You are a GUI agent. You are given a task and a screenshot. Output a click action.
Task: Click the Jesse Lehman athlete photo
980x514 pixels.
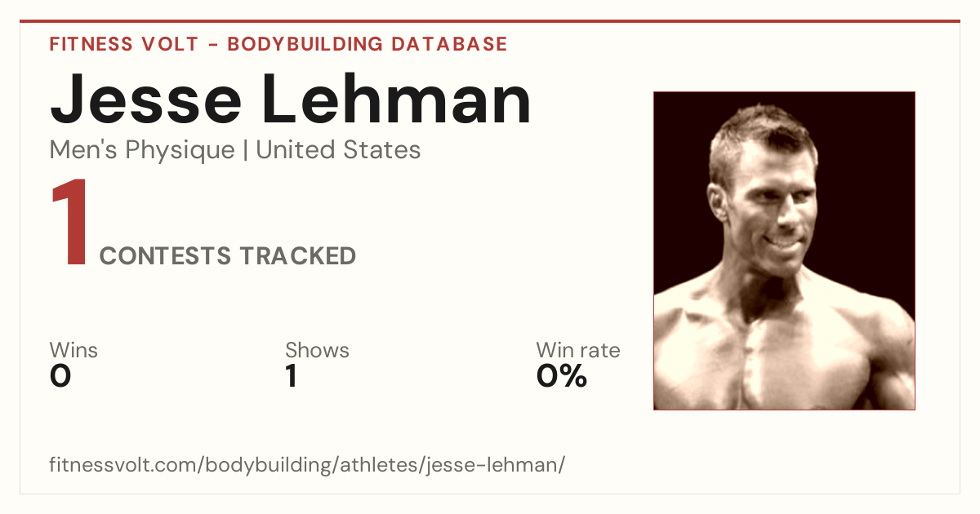pos(784,250)
